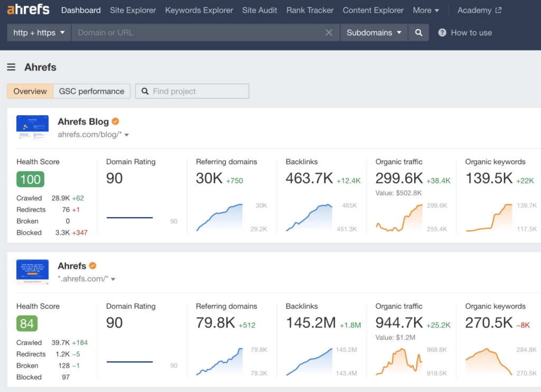Expand the ahrefs.com/blog/* URL dropdown
This screenshot has width=541, height=392.
click(x=127, y=135)
